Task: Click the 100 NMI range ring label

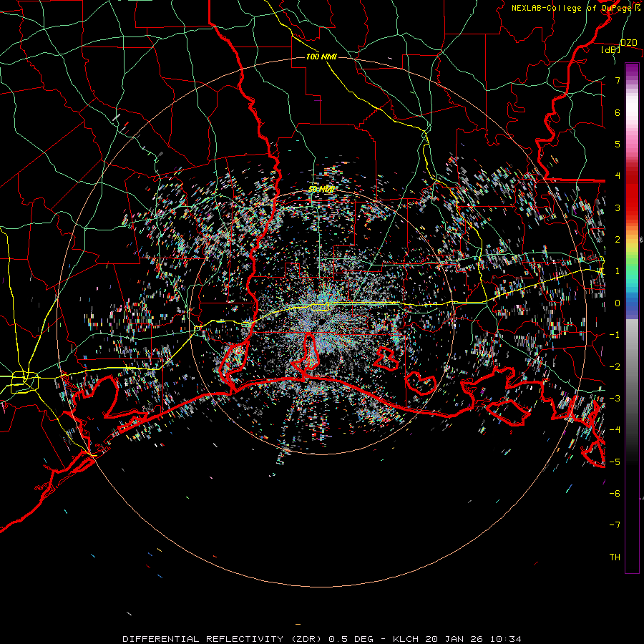Action: coord(321,57)
